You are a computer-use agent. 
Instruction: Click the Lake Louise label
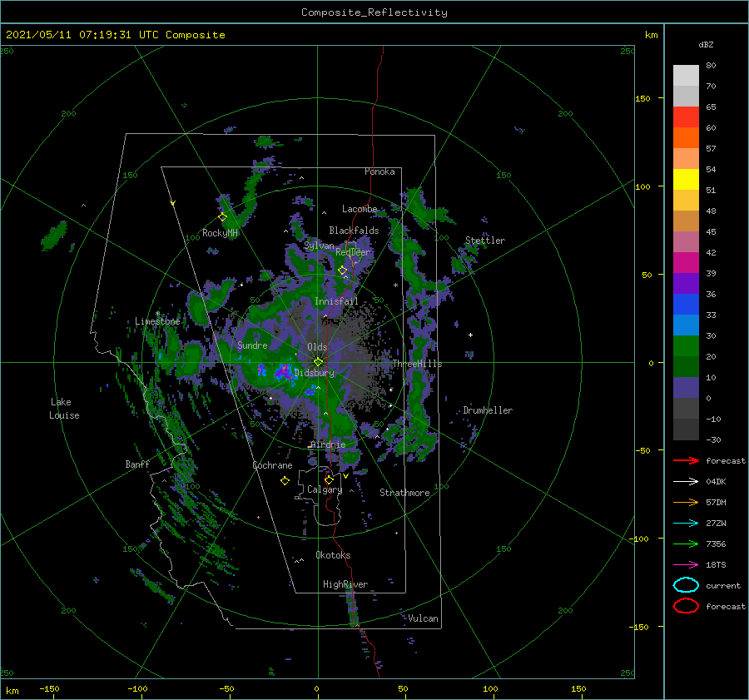click(64, 409)
